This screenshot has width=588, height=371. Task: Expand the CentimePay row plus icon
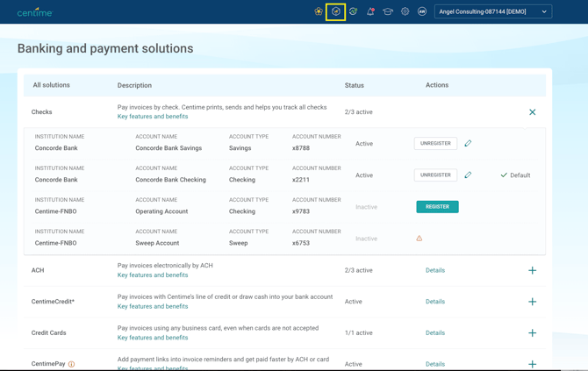tap(532, 364)
